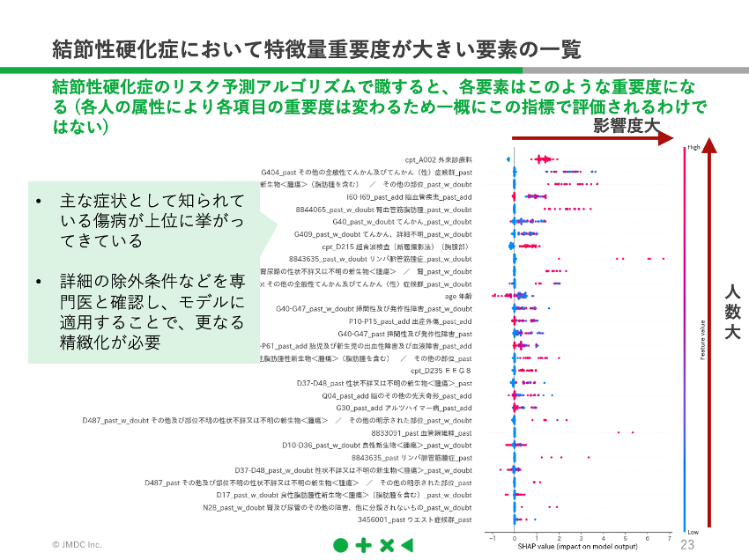
Task: Click the slide title 結節性硬化症において特徴量重要度が大きい要素の一覧
Action: click(x=316, y=49)
